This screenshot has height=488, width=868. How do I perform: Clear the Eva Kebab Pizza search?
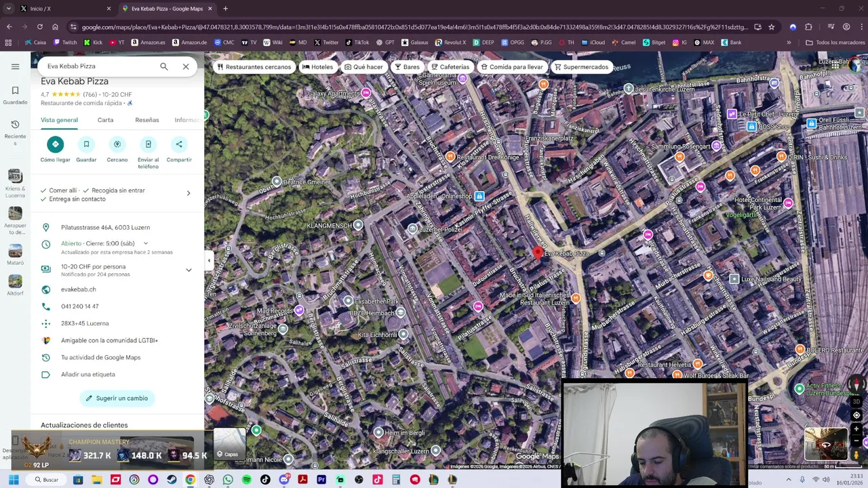[x=186, y=66]
